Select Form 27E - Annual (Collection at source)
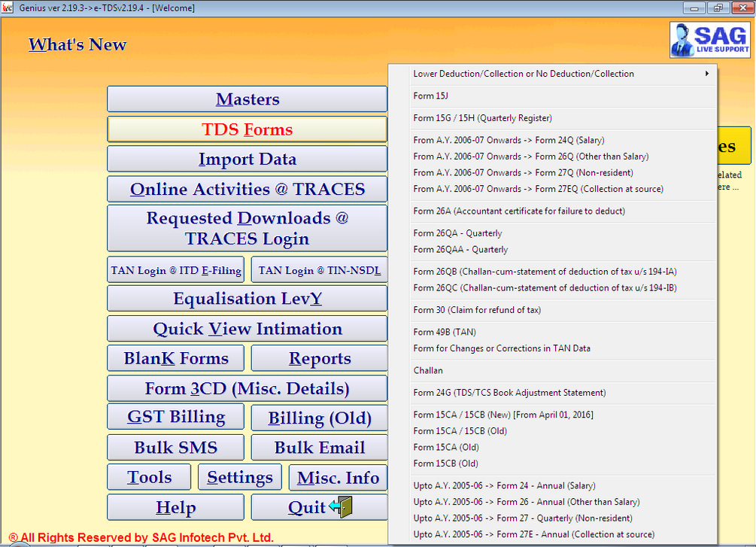This screenshot has width=756, height=547. click(x=553, y=534)
